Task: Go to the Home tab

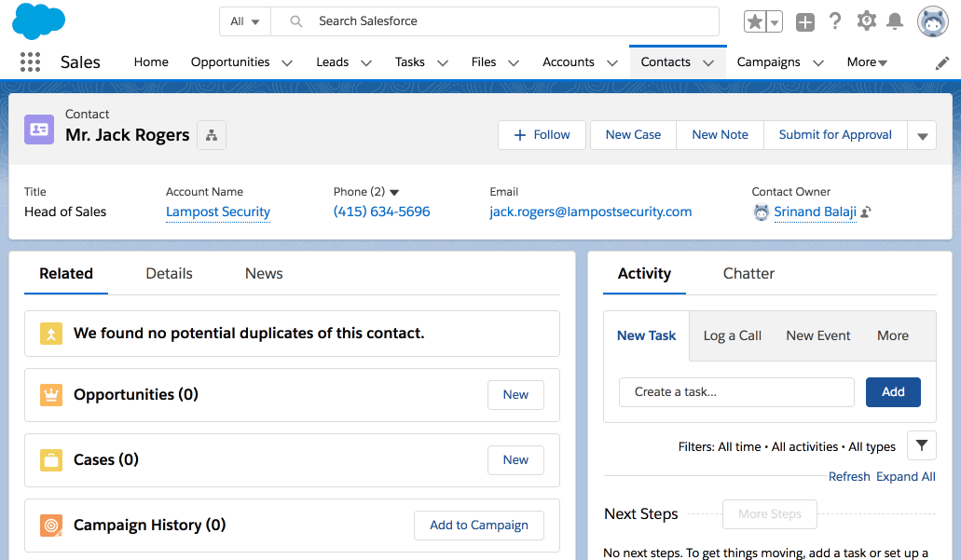Action: click(x=151, y=61)
